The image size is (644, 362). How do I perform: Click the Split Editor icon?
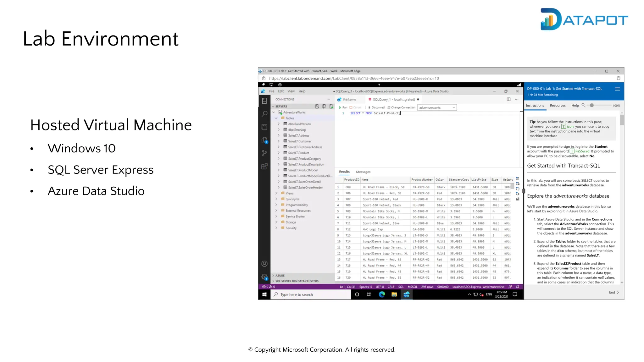click(508, 99)
